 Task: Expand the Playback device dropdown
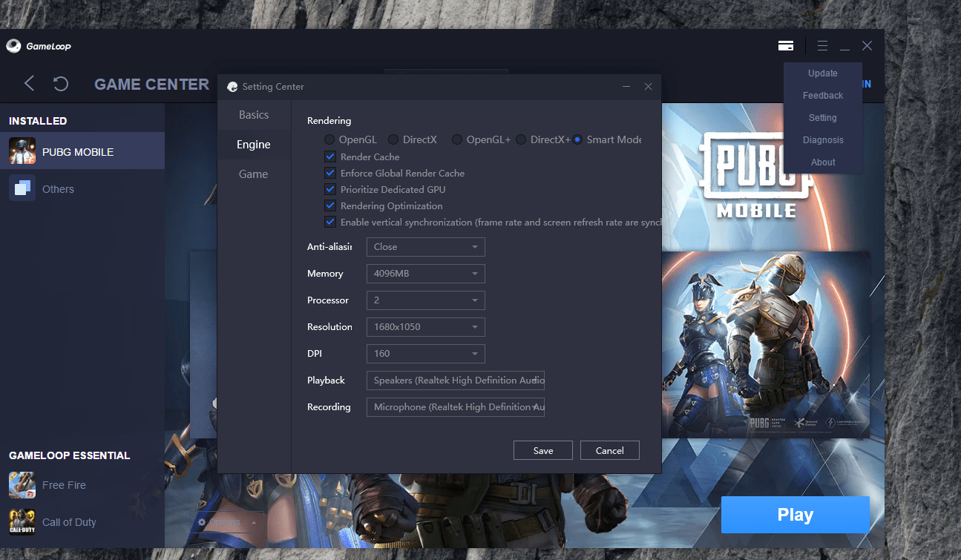click(456, 381)
